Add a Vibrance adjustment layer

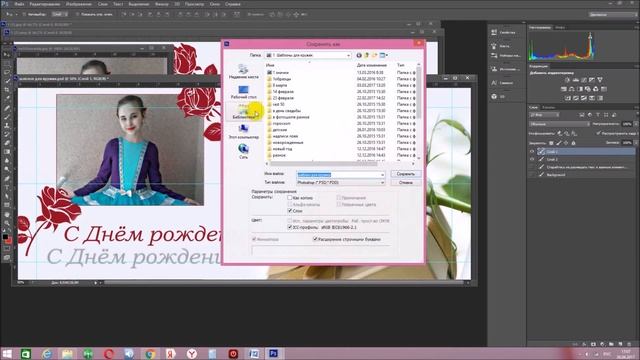(599, 80)
